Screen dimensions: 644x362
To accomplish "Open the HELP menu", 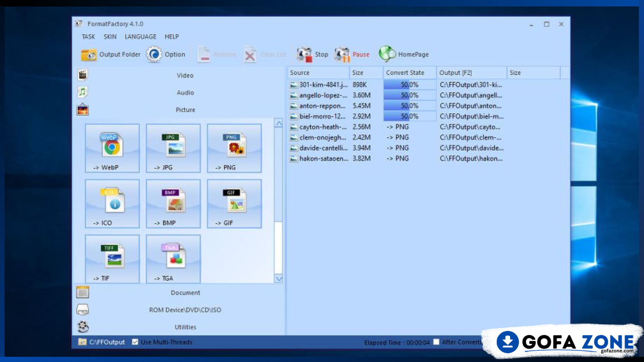I will click(172, 37).
